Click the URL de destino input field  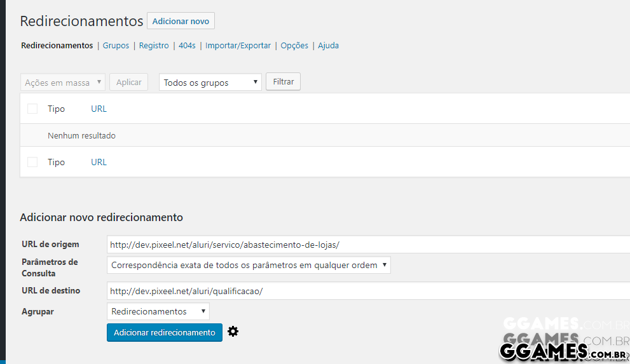367,291
